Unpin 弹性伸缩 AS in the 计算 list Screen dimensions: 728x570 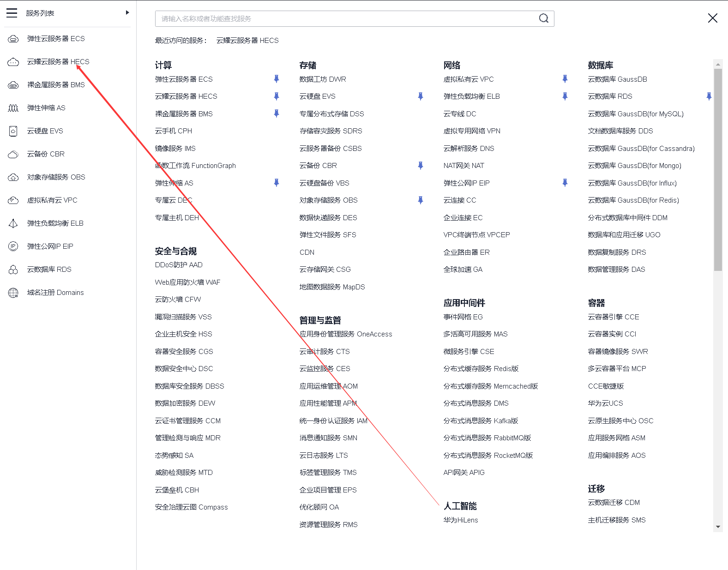click(x=277, y=183)
